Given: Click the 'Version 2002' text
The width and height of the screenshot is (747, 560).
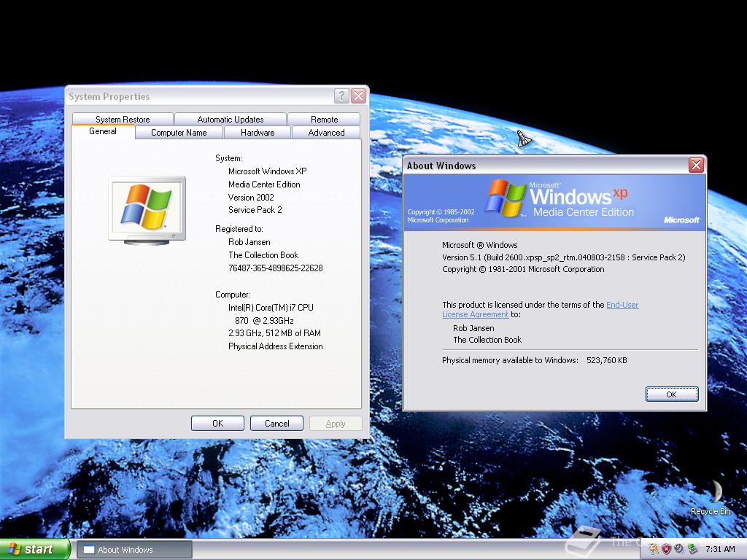Looking at the screenshot, I should [x=251, y=197].
